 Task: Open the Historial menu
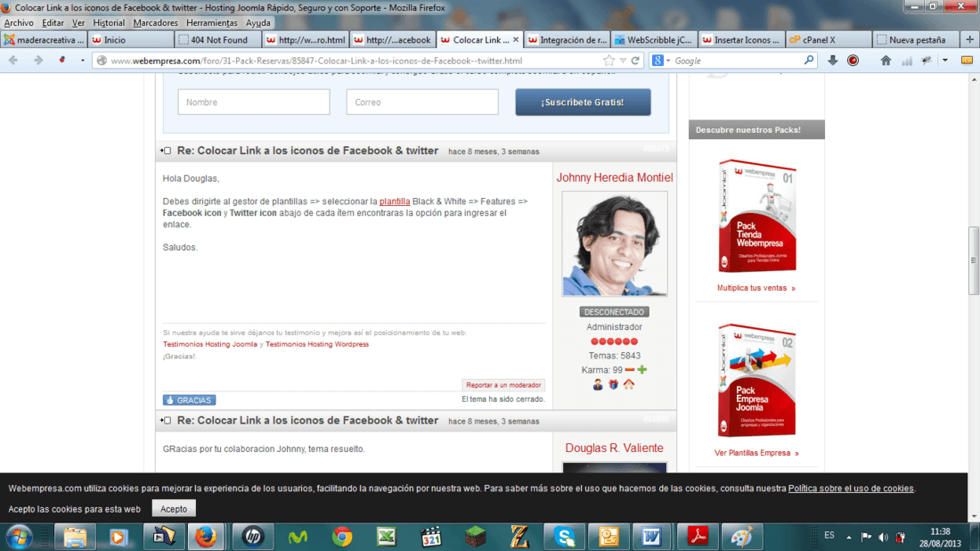[x=109, y=22]
